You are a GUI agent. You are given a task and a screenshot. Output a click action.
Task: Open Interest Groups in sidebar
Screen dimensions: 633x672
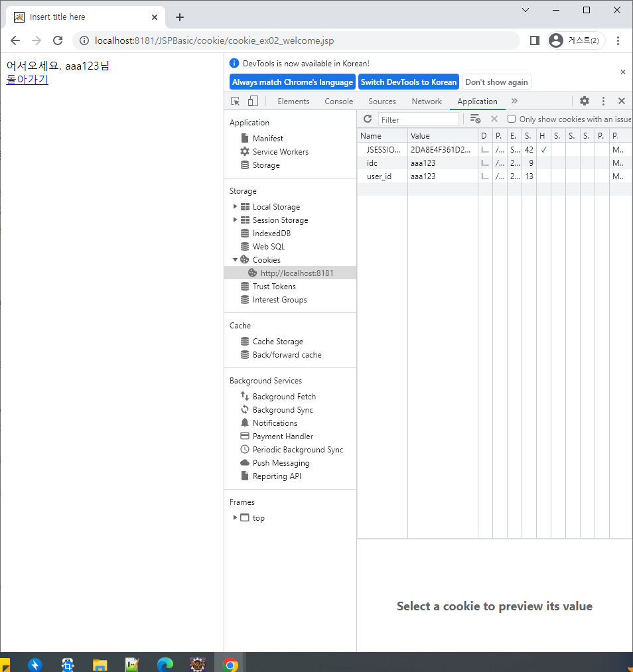pos(280,300)
